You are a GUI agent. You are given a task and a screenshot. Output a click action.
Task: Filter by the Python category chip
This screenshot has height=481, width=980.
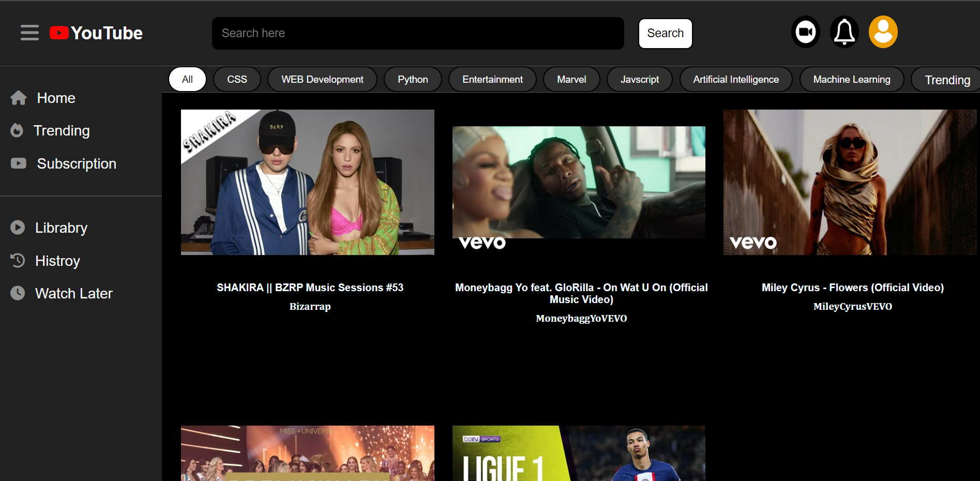pyautogui.click(x=412, y=80)
